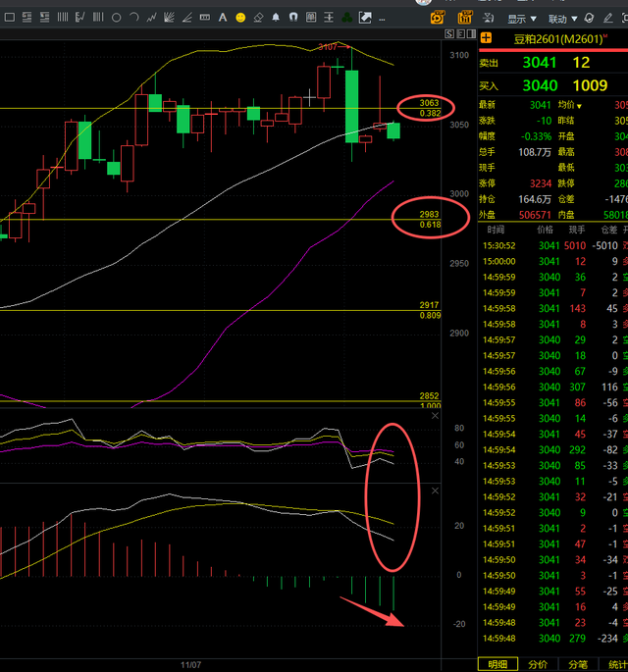Close the MACD indicator sub-panel
The image size is (628, 672).
[x=435, y=491]
